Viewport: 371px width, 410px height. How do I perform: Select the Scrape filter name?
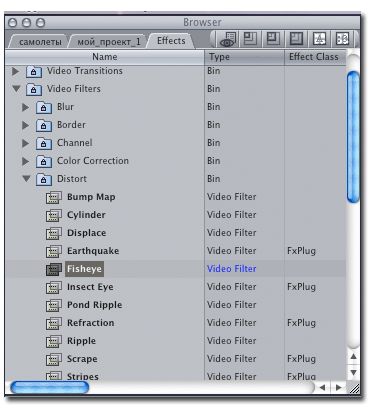(82, 359)
